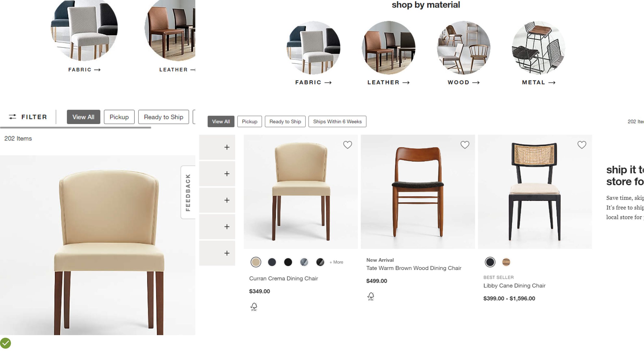The height and width of the screenshot is (351, 644).
Task: Click the green checkmark status icon
Action: pos(5,343)
